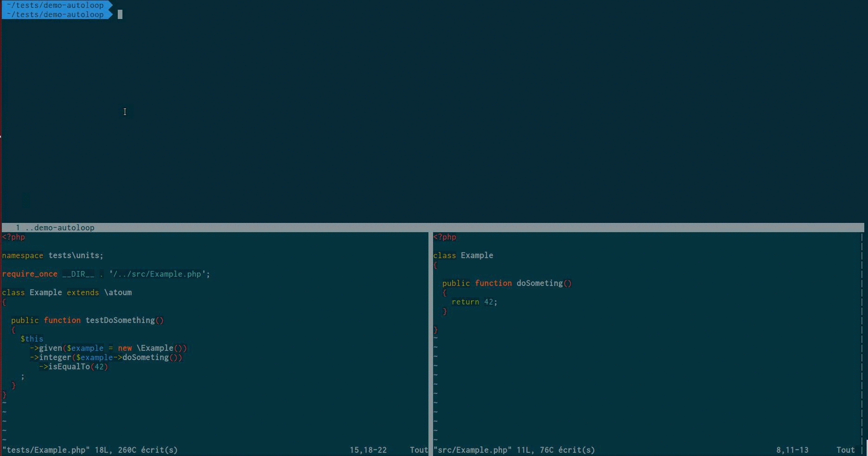Screen dimensions: 868x456
Task: Click the <?php tag in the left pane
Action: click(x=13, y=237)
